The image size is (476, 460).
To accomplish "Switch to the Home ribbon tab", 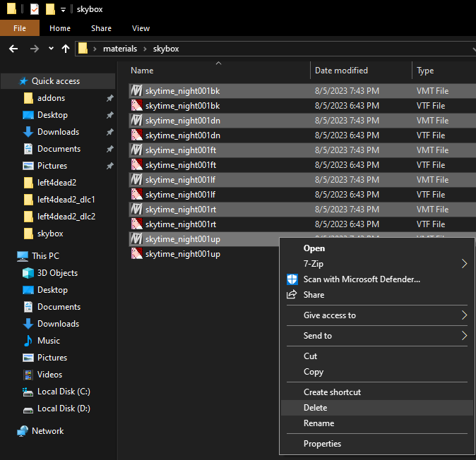I will tap(60, 28).
